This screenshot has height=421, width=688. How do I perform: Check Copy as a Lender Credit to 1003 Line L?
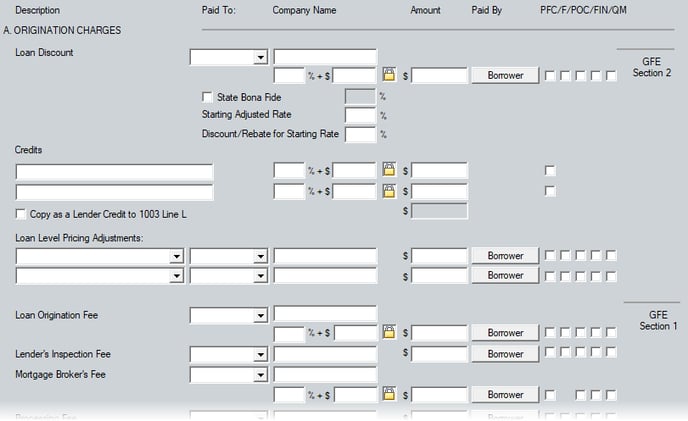point(21,214)
